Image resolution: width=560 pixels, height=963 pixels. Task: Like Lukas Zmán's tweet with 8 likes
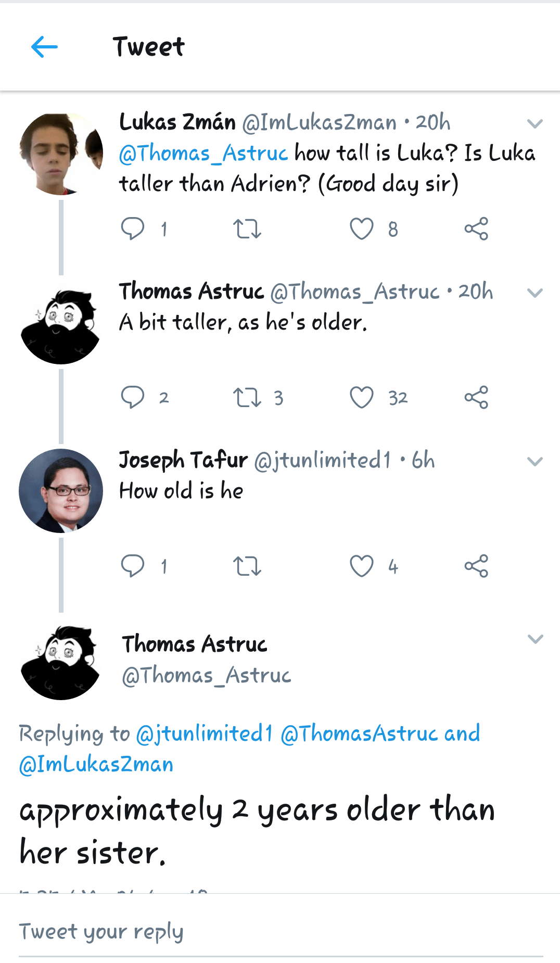point(362,229)
